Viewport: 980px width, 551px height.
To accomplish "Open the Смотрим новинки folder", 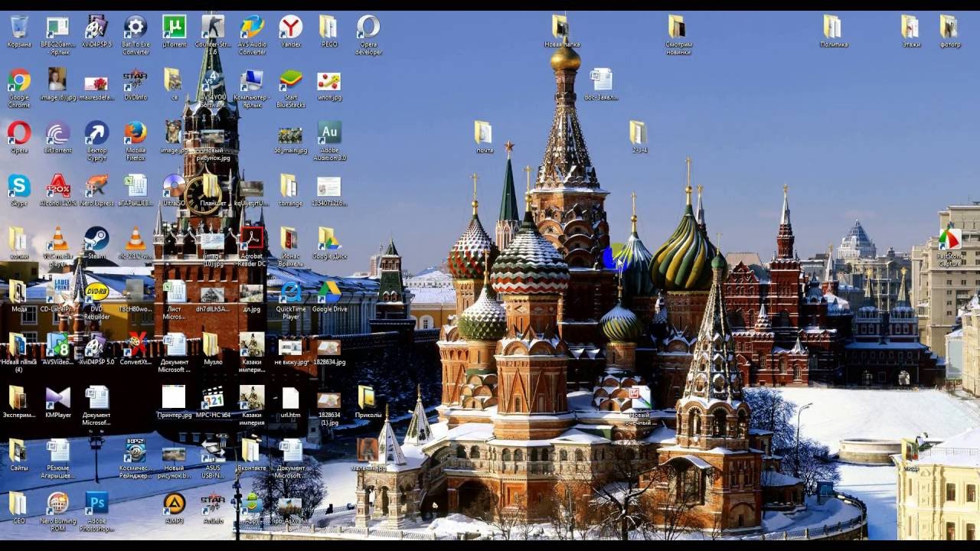I will (x=678, y=28).
